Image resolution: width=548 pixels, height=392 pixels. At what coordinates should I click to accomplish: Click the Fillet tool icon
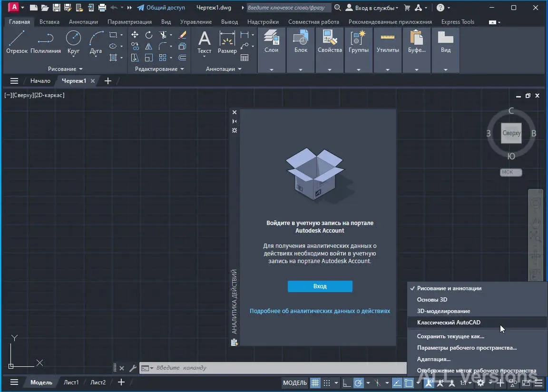click(x=163, y=46)
